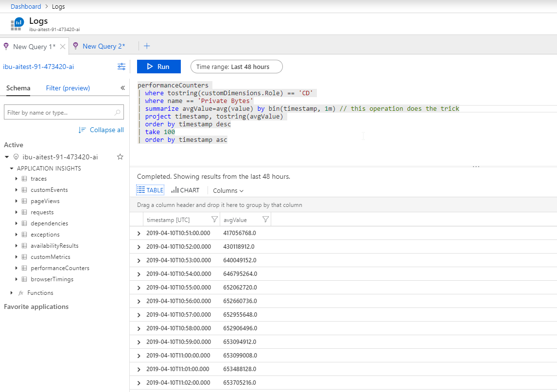Run the query
The height and width of the screenshot is (392, 557).
tap(159, 67)
